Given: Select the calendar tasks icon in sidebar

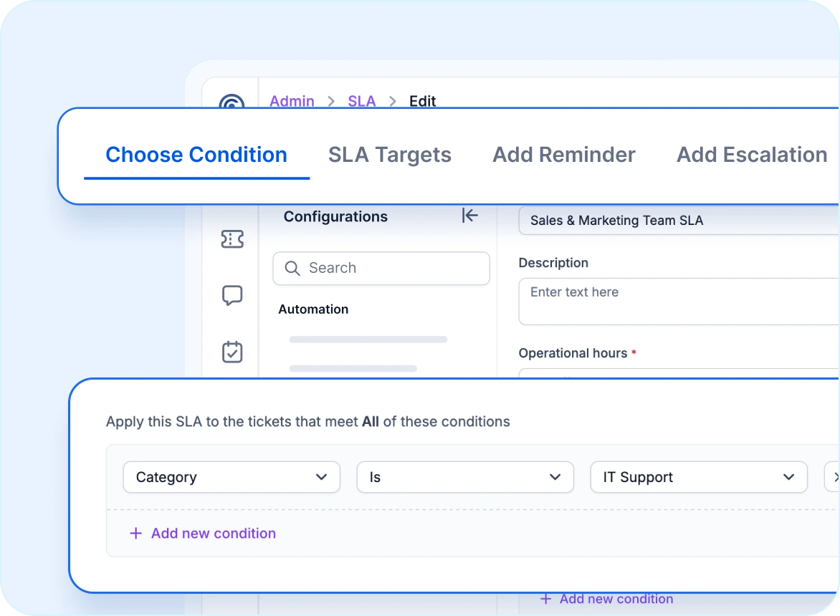Looking at the screenshot, I should tap(232, 351).
